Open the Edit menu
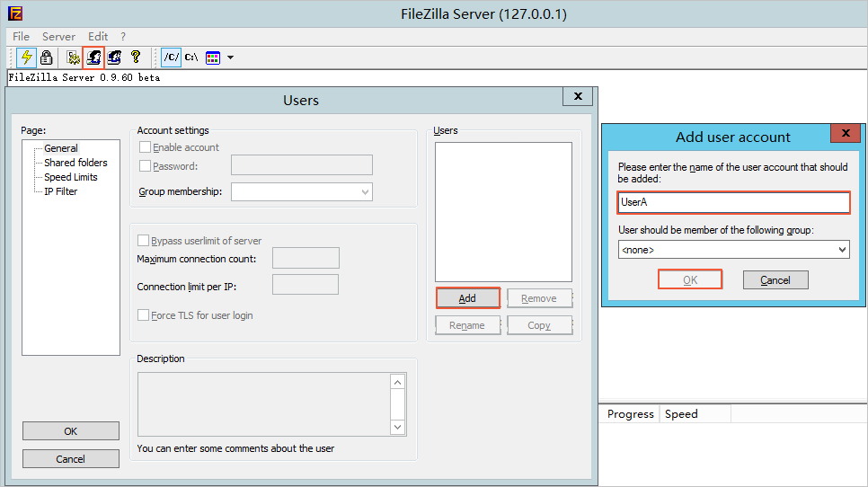 click(98, 37)
